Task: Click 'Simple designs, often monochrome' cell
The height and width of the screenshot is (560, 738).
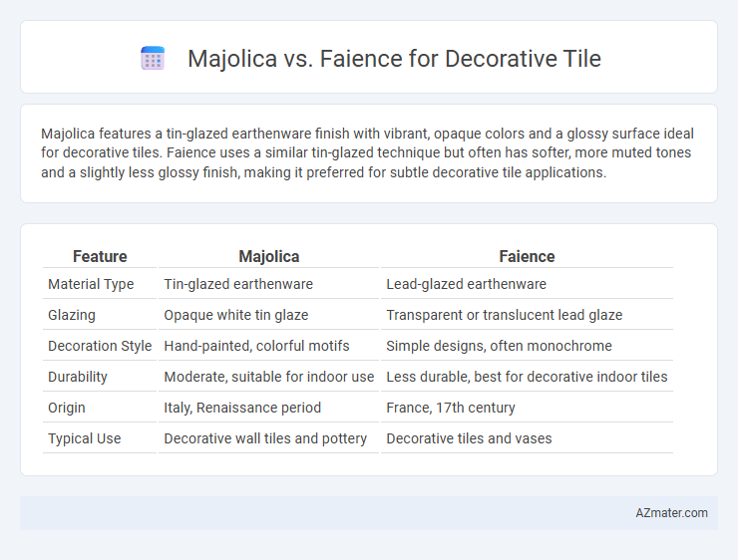Action: coord(527,346)
